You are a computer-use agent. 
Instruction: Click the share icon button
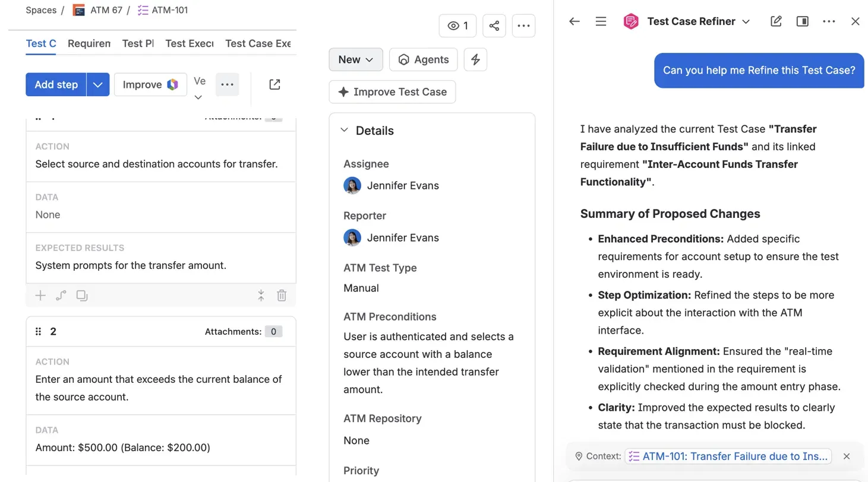point(494,26)
